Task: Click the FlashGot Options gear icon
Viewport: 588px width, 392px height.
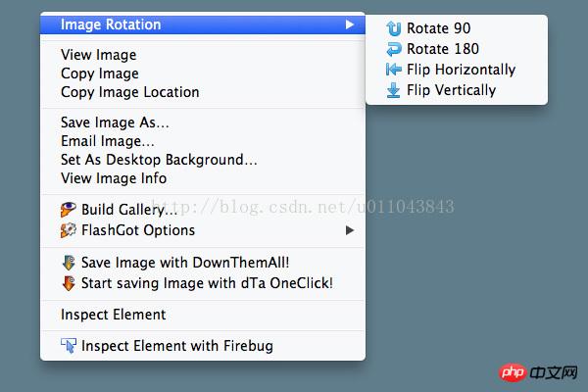Action: tap(69, 230)
